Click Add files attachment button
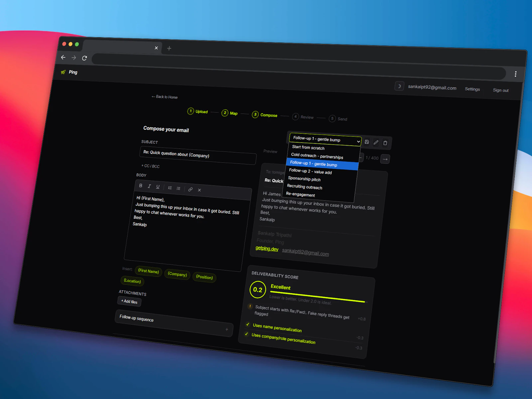Screen dimensions: 532x399 pos(129,302)
